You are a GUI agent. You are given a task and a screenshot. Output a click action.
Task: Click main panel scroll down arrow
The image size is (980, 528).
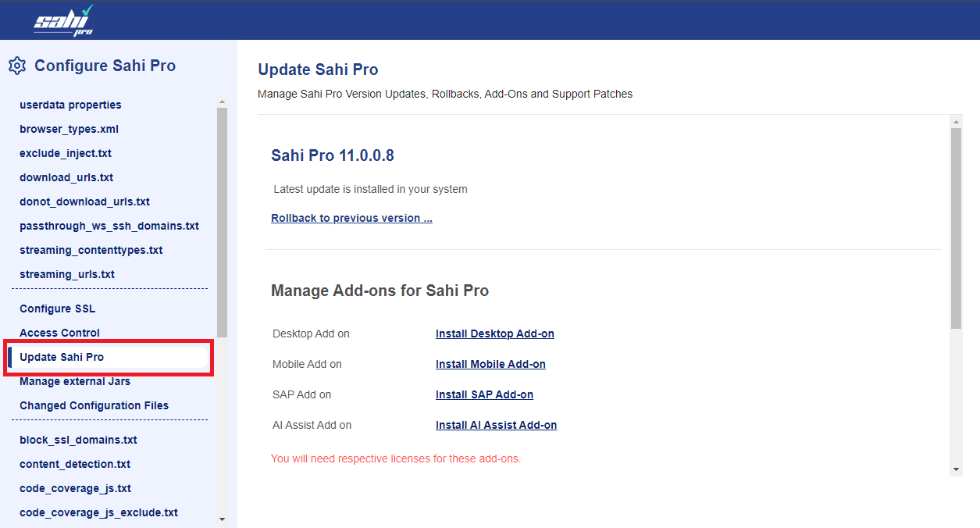point(956,469)
